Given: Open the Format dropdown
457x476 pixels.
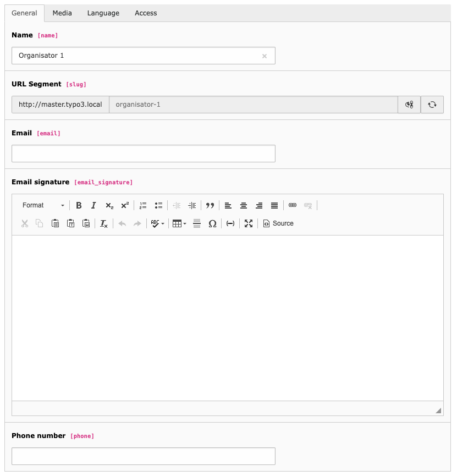Looking at the screenshot, I should click(x=43, y=205).
